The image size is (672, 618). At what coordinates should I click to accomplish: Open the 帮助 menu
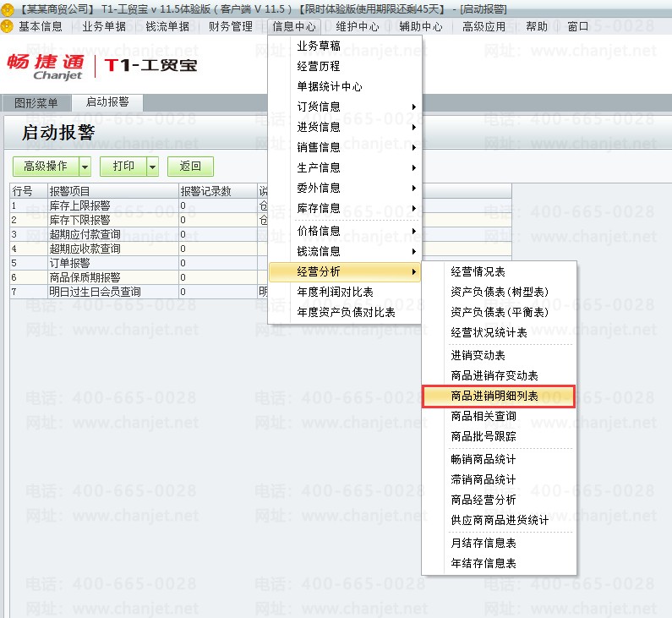[537, 26]
